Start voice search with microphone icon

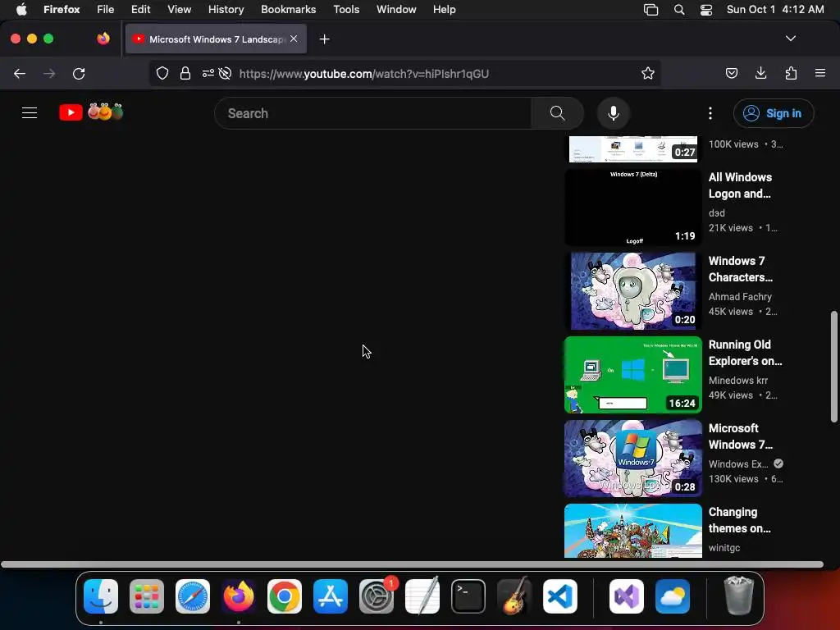[x=614, y=113]
